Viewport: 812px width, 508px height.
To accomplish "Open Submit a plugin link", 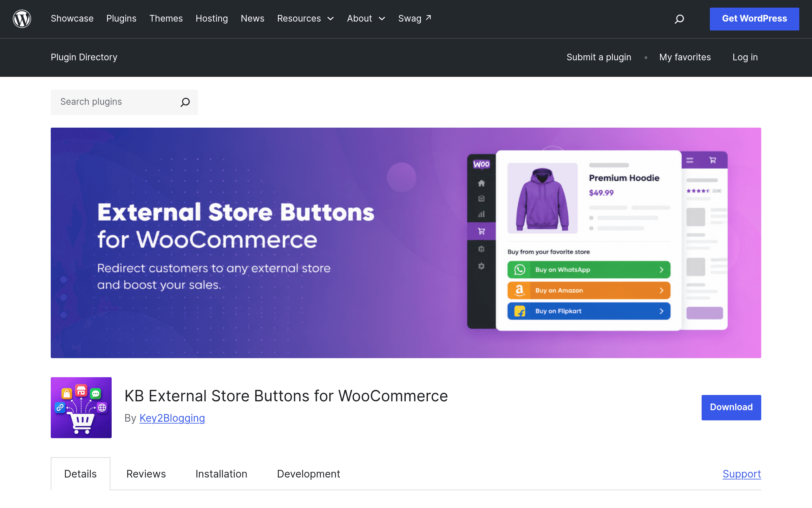I will click(x=599, y=57).
